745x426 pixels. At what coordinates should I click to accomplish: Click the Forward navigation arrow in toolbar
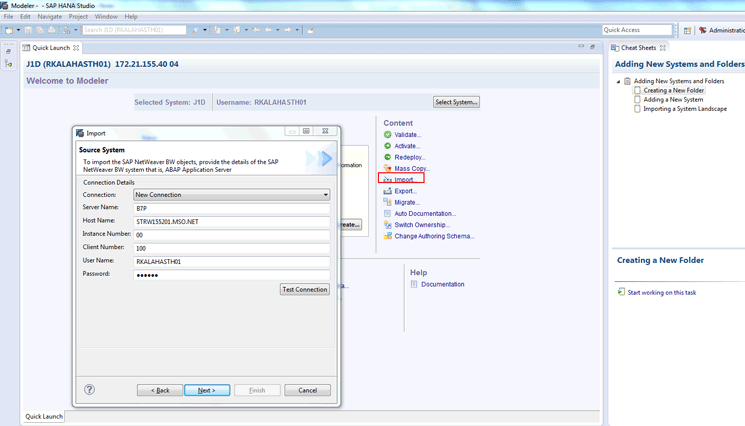coord(287,30)
